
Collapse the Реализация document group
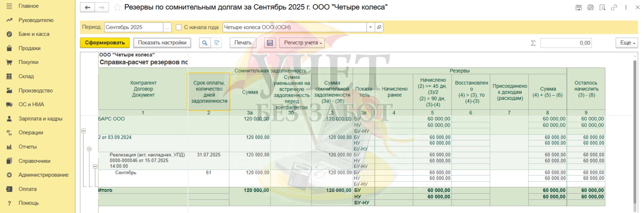[95, 166]
